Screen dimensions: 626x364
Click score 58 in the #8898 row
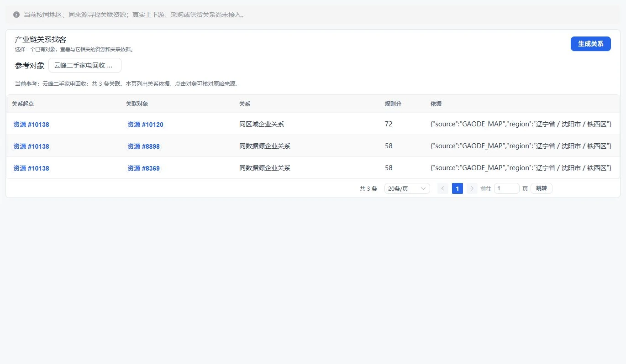[389, 146]
